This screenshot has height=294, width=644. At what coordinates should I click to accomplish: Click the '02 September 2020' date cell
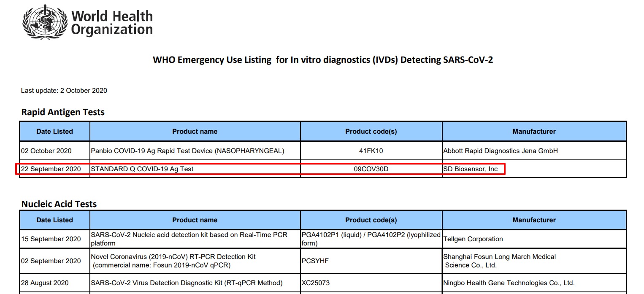click(55, 261)
